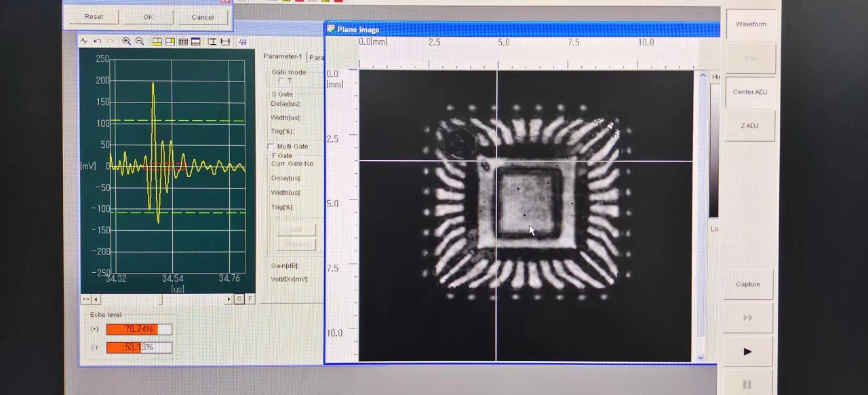This screenshot has width=868, height=395.
Task: Click the right scroll arrow under waveform
Action: tap(229, 299)
